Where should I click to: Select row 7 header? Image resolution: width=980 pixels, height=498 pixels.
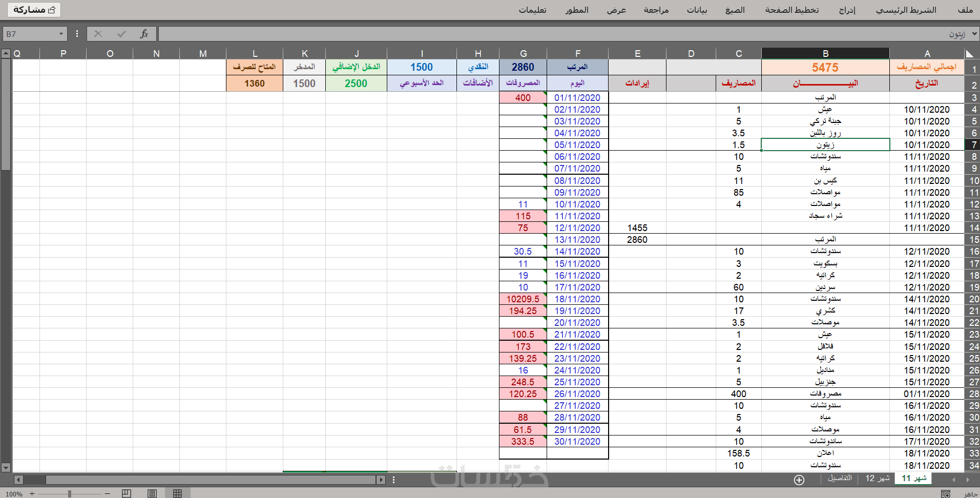point(972,145)
